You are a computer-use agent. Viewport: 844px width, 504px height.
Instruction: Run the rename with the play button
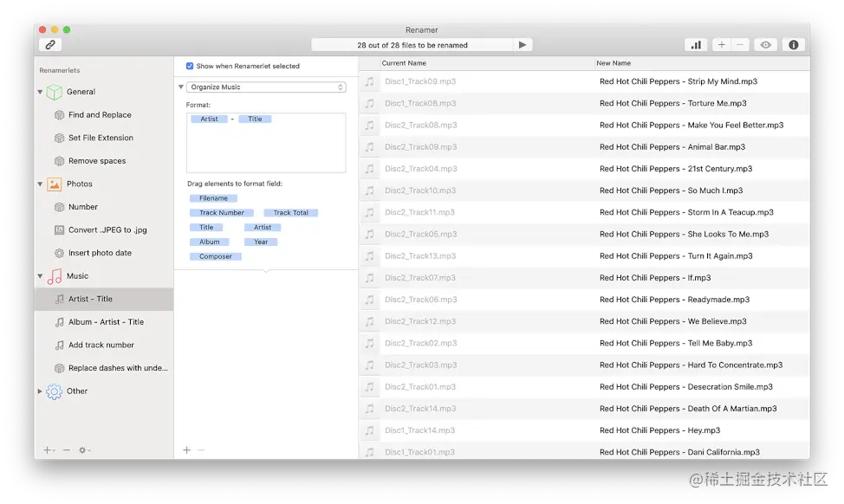523,45
